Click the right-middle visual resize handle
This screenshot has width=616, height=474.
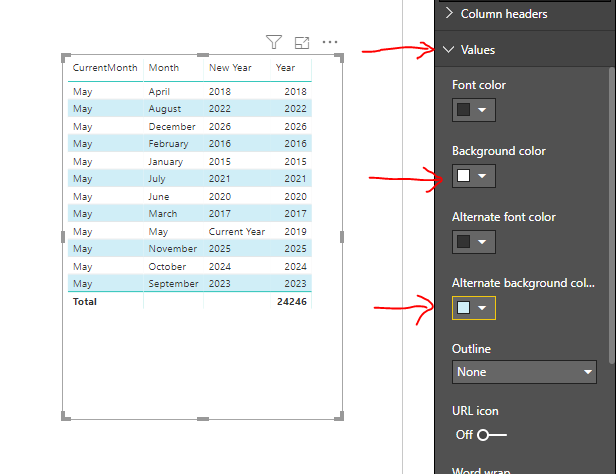pyautogui.click(x=342, y=237)
